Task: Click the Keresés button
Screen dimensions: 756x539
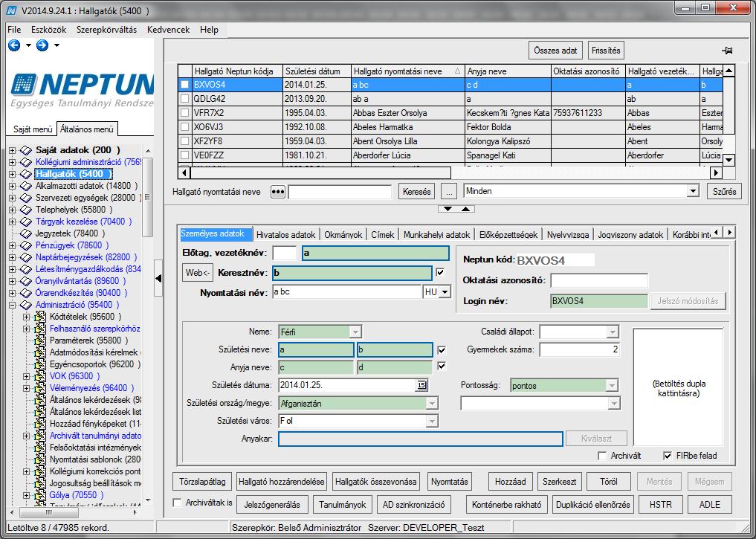Action: click(x=417, y=191)
